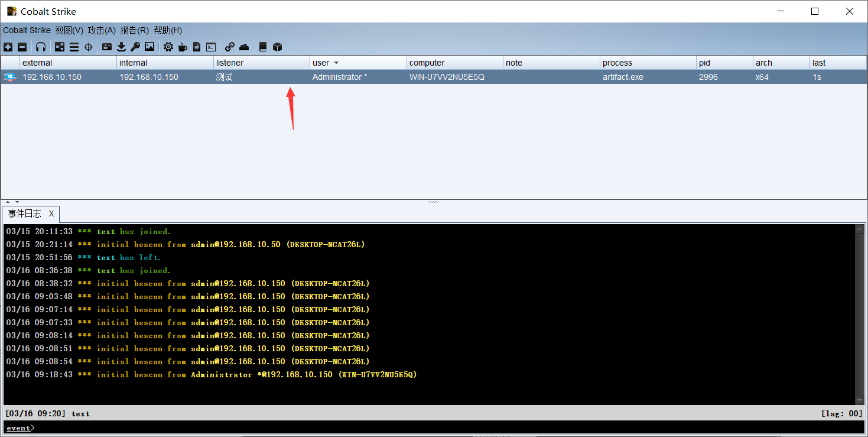The height and width of the screenshot is (437, 868).
Task: Click the beacon computer icon in session row
Action: point(9,77)
